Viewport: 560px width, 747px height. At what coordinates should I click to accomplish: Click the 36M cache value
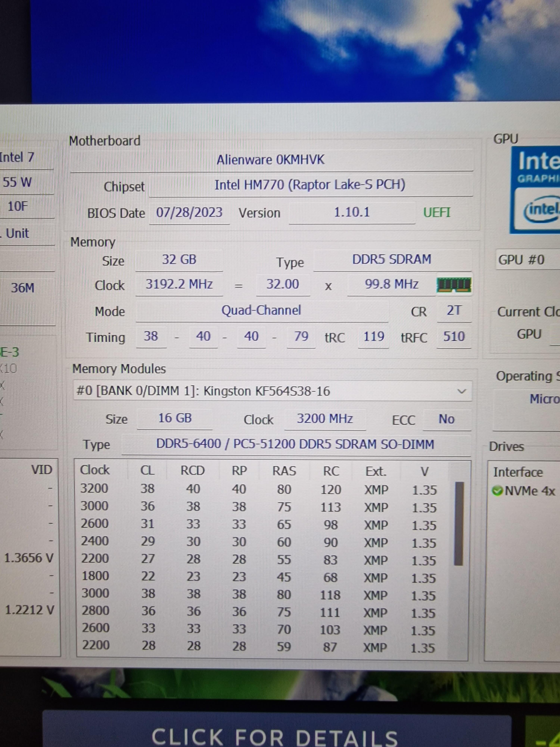(23, 288)
